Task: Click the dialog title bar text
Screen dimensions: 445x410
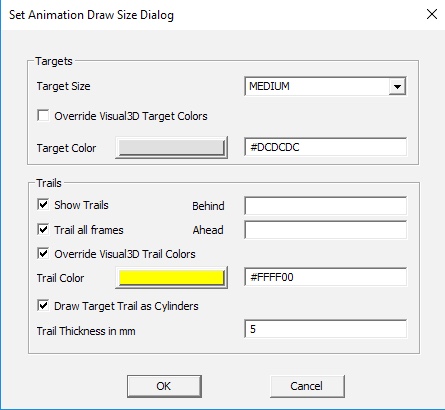Action: 91,15
